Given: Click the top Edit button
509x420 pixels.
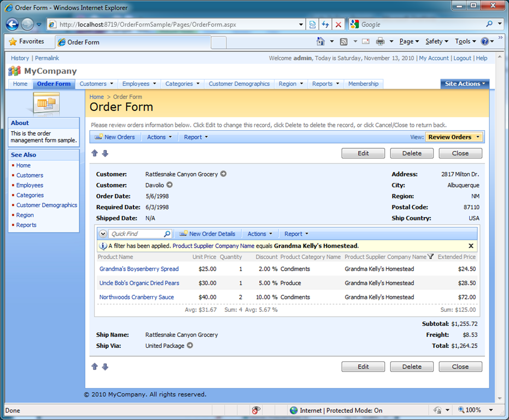Looking at the screenshot, I should 363,153.
